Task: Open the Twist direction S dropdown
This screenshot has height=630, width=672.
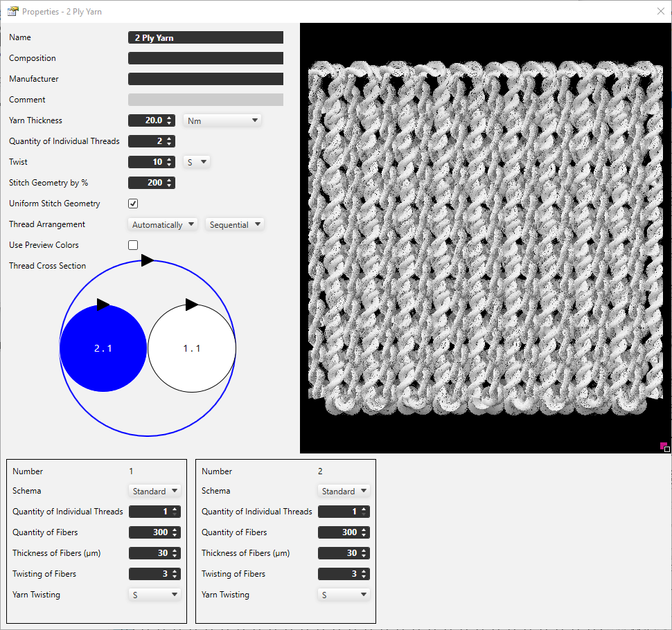Action: pos(197,162)
